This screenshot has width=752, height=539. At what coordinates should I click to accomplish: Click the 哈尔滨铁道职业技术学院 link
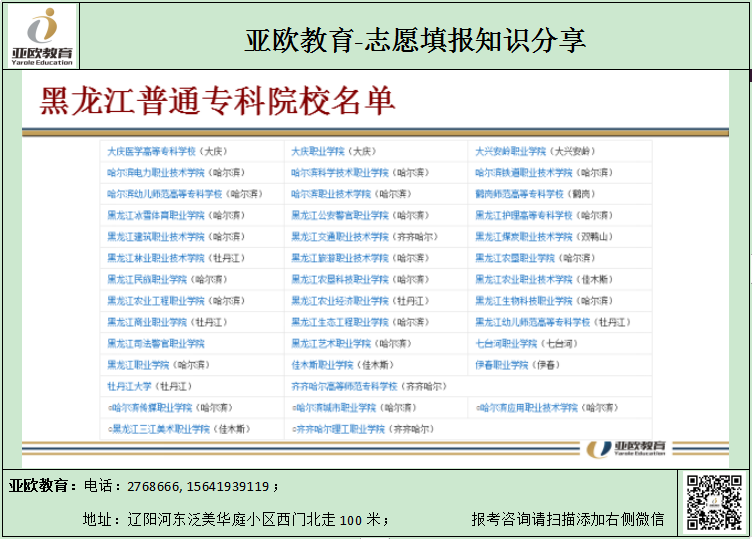click(524, 173)
